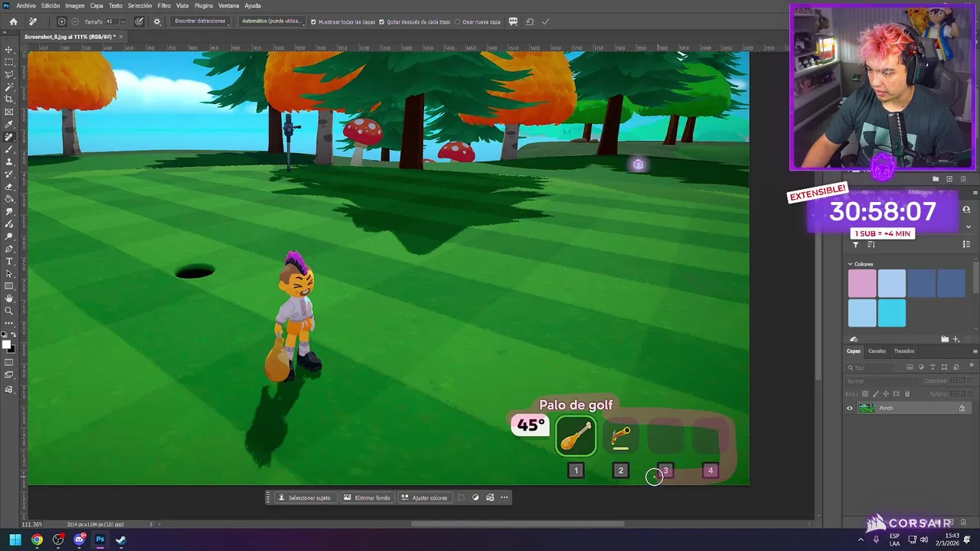Image resolution: width=980 pixels, height=551 pixels.
Task: Click the feedback speech bubble icon
Action: pos(513,21)
